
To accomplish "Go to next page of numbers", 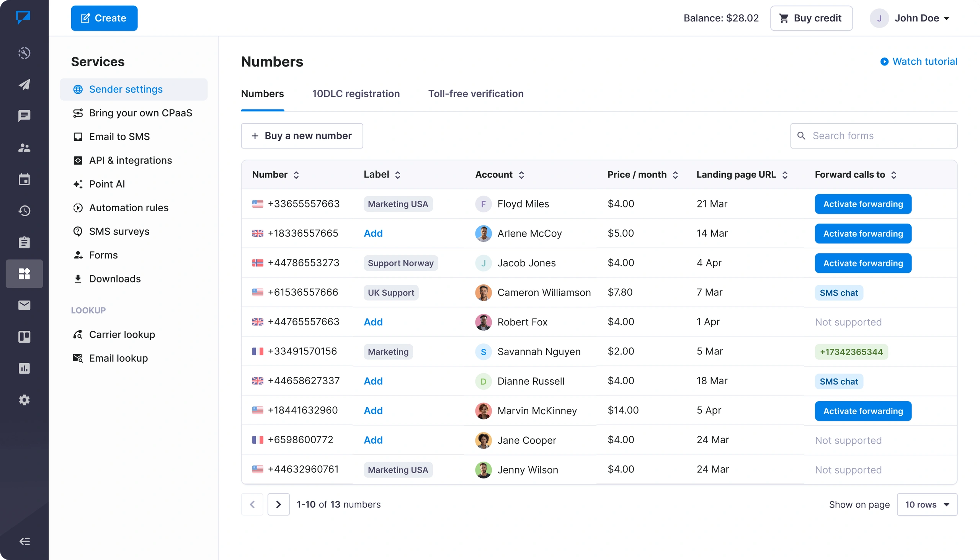I will click(278, 504).
